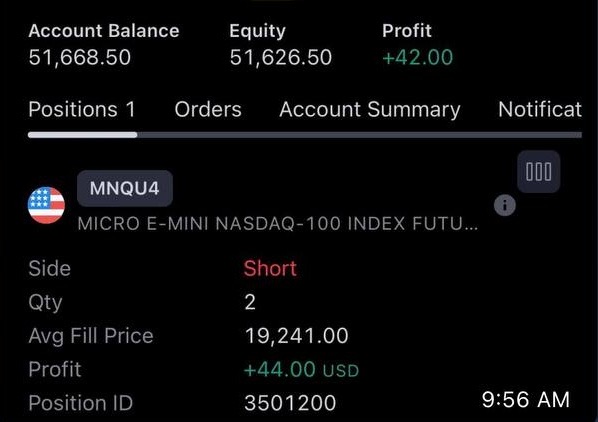Click the Position ID 3501200
598x422 pixels.
290,403
